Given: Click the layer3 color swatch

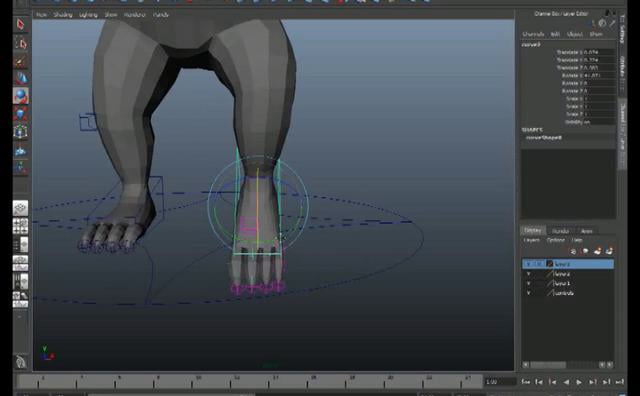Looking at the screenshot, I should click(x=549, y=264).
